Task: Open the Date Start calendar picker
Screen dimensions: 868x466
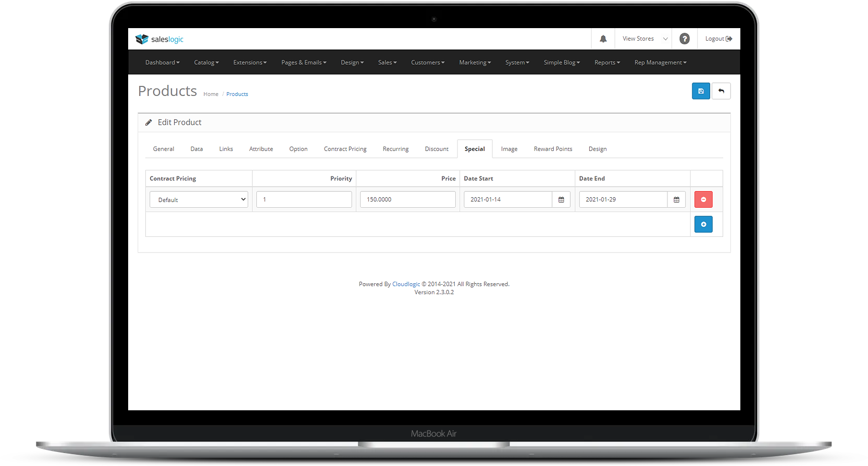Action: click(x=561, y=199)
